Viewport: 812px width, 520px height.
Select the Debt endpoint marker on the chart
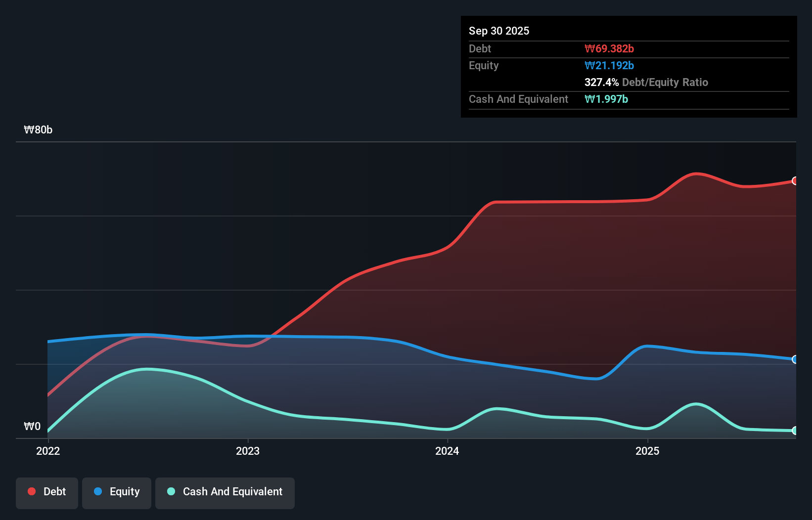pos(795,181)
